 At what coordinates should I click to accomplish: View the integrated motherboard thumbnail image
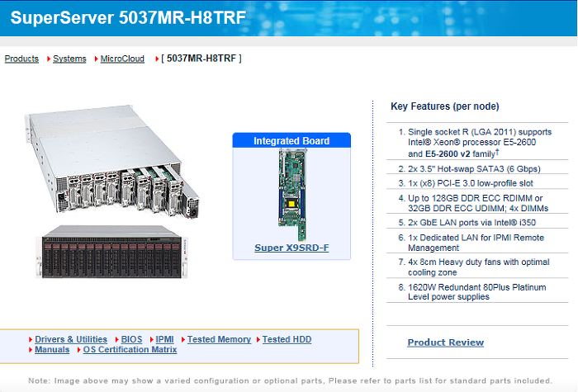pos(292,195)
